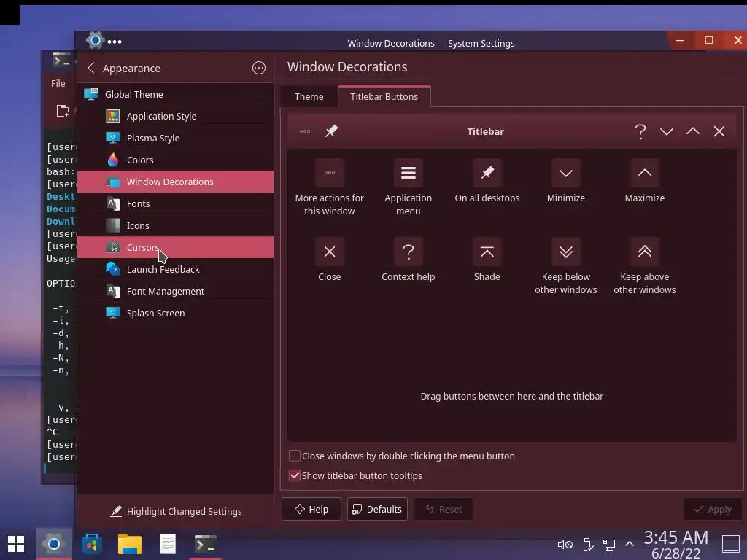
Task: Select the Context help question mark icon in grid
Action: click(409, 252)
